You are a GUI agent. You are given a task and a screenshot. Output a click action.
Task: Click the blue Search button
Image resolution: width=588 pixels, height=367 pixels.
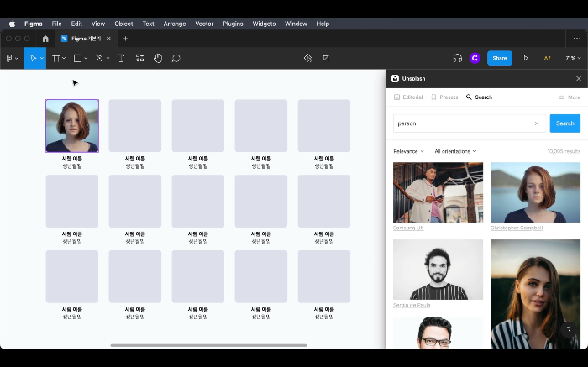[564, 123]
